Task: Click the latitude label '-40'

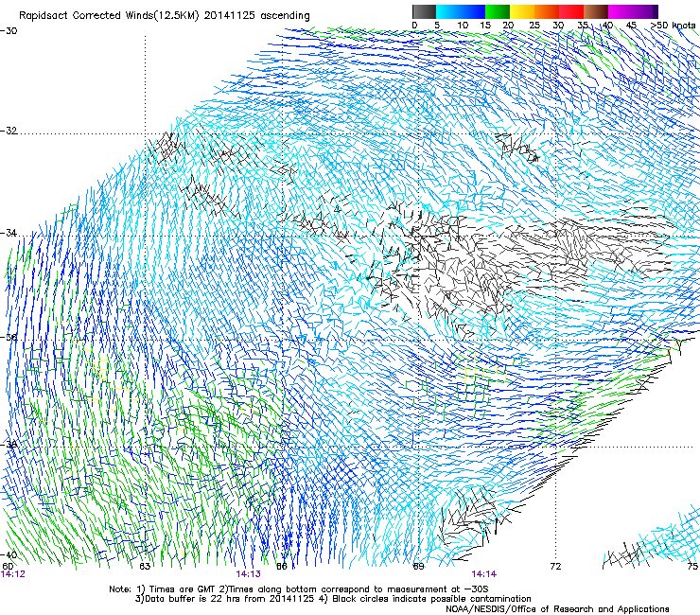Action: coord(9,554)
